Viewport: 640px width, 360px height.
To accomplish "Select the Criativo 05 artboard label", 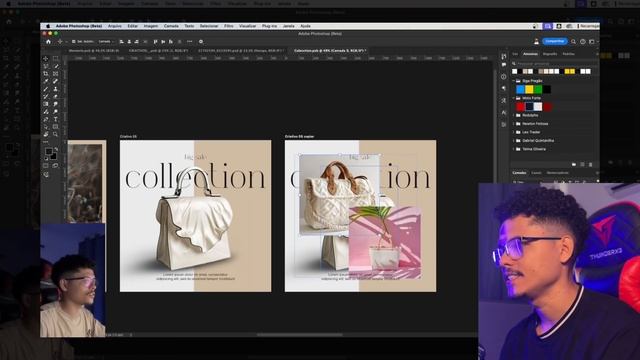I will coord(128,136).
